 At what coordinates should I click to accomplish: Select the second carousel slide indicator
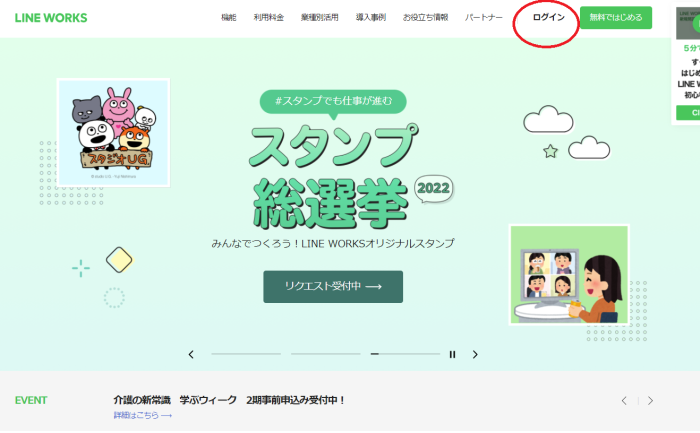click(x=325, y=354)
